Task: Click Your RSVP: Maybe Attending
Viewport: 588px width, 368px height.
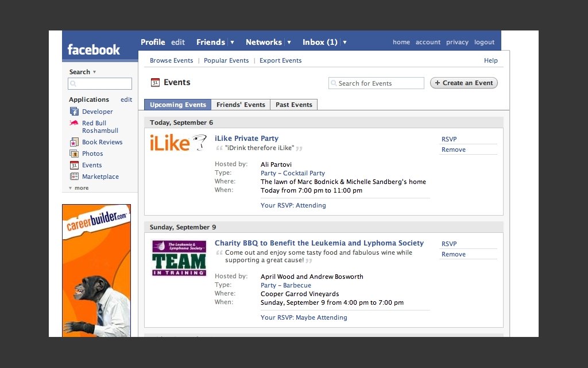Action: (x=304, y=317)
